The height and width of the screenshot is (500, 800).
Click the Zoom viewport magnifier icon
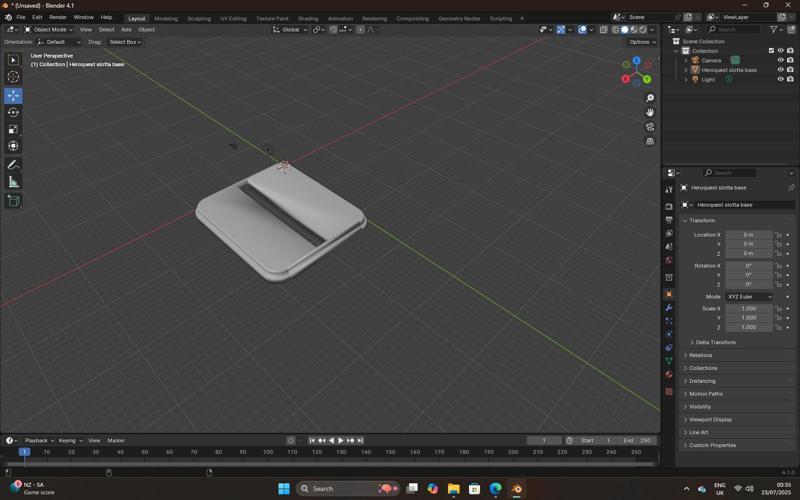650,98
